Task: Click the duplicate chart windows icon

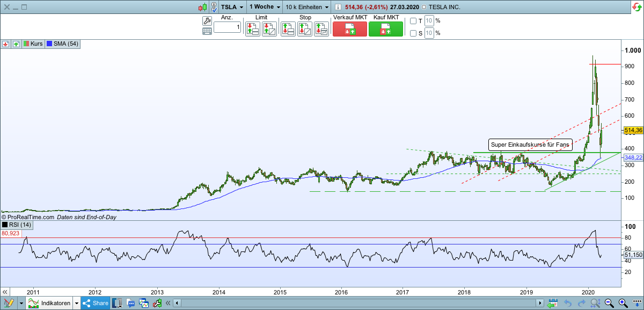Action: tap(144, 303)
